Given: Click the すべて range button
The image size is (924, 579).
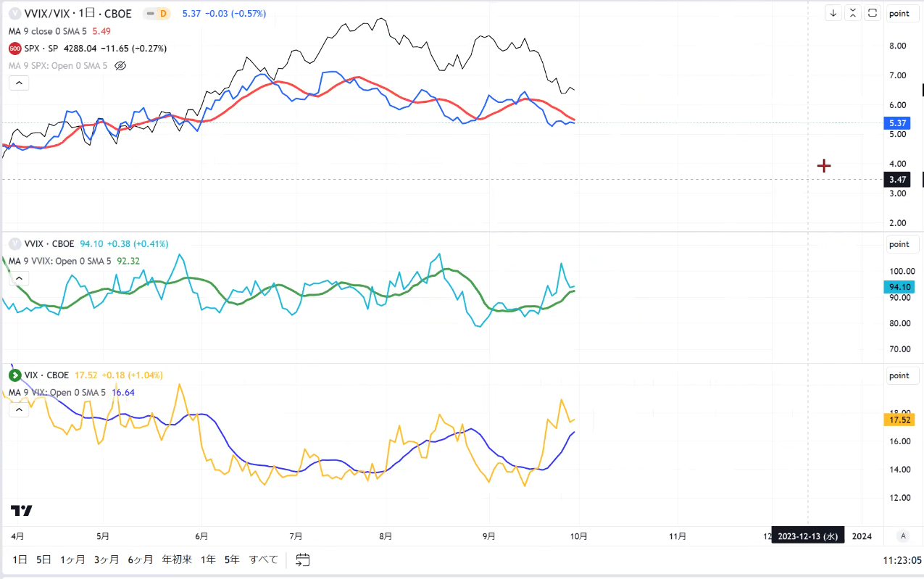Looking at the screenshot, I should (x=263, y=559).
